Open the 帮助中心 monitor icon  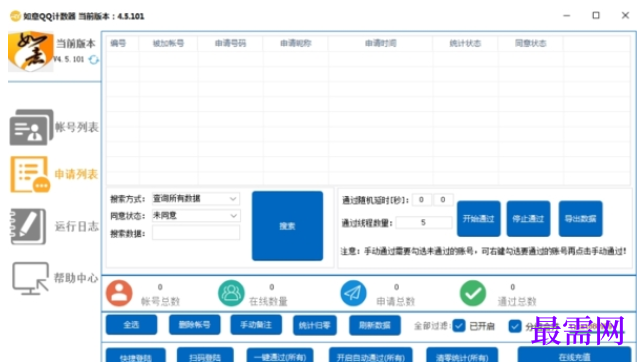coord(30,278)
